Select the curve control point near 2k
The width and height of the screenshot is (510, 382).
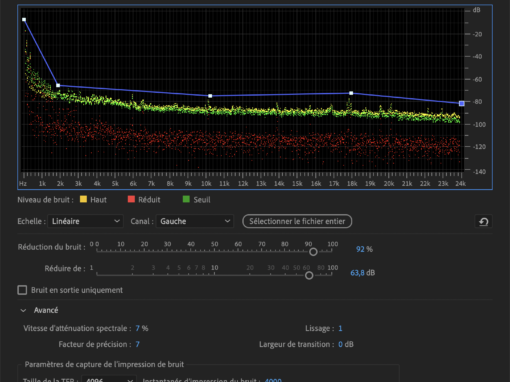point(58,86)
